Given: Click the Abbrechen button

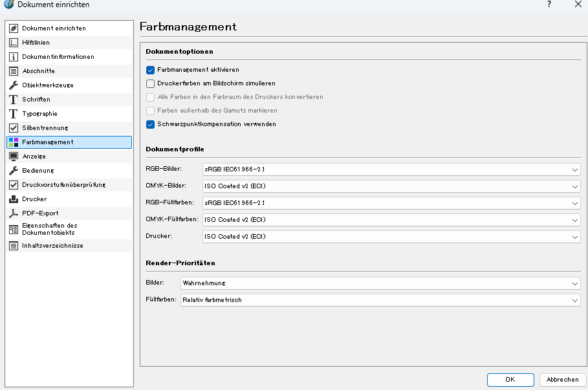Looking at the screenshot, I should coord(562,380).
